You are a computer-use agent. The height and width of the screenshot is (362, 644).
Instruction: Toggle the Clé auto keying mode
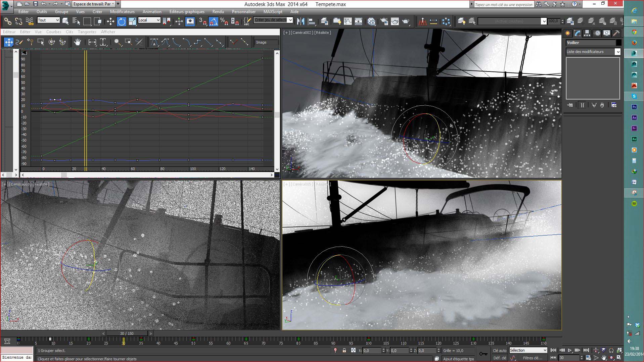pyautogui.click(x=499, y=350)
